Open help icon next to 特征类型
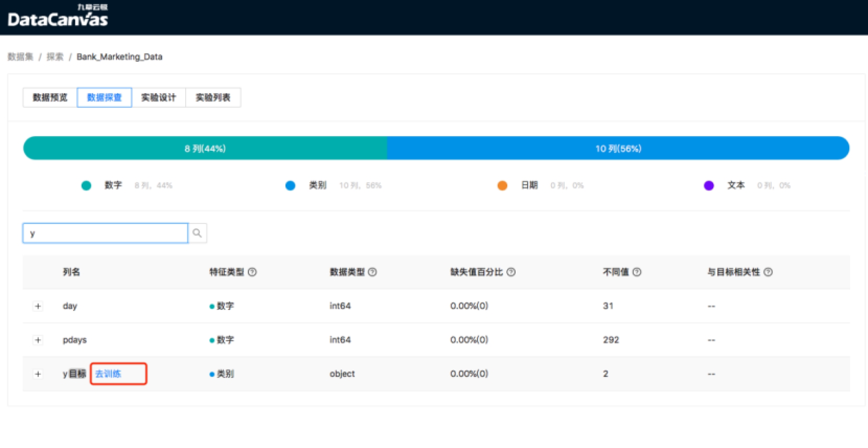The image size is (868, 448). pos(252,272)
